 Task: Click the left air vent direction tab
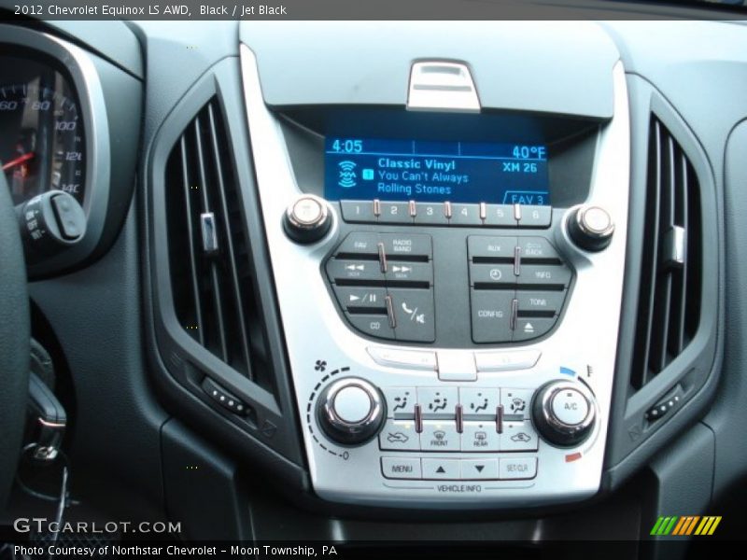209,231
